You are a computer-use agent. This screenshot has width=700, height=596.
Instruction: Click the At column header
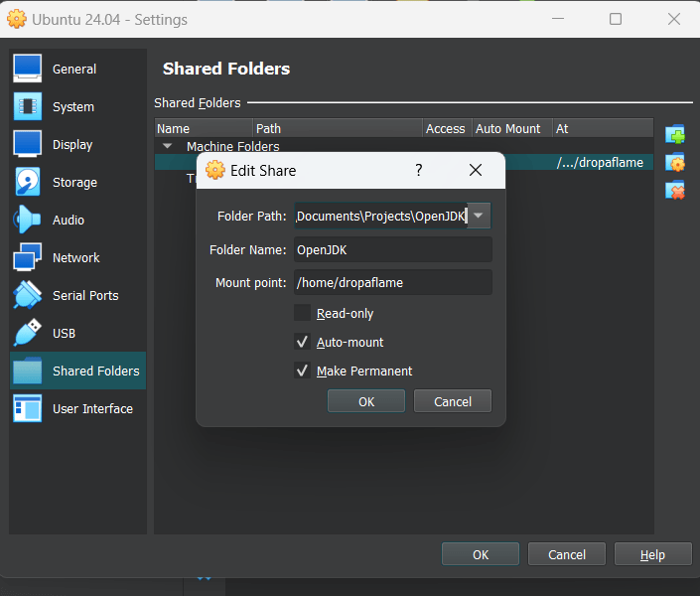[x=603, y=129]
